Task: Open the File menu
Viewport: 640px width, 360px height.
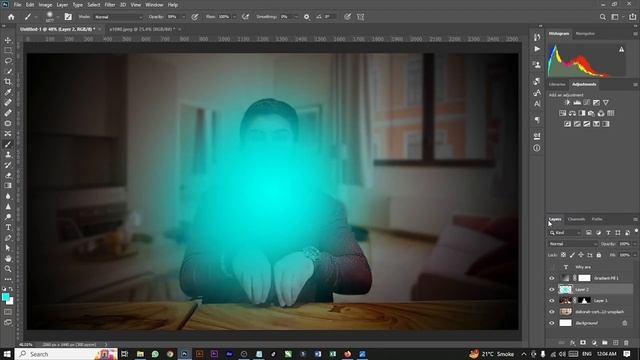Action: pos(18,5)
